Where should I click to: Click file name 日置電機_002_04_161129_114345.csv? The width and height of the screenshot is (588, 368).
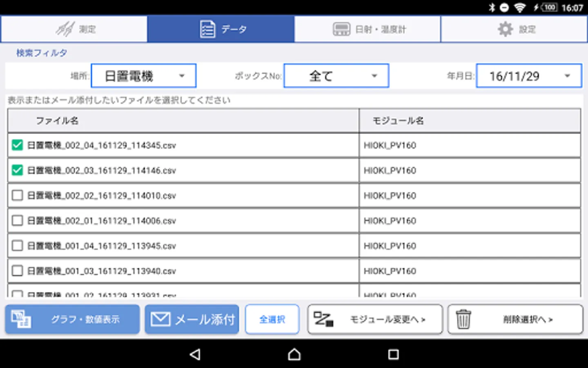click(x=102, y=145)
